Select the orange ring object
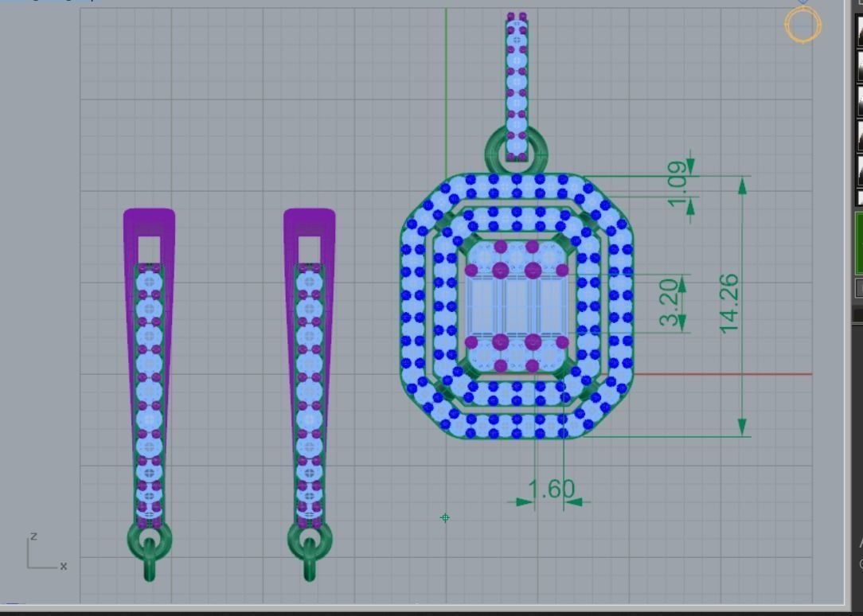Screen dimensions: 863x616 (803, 24)
